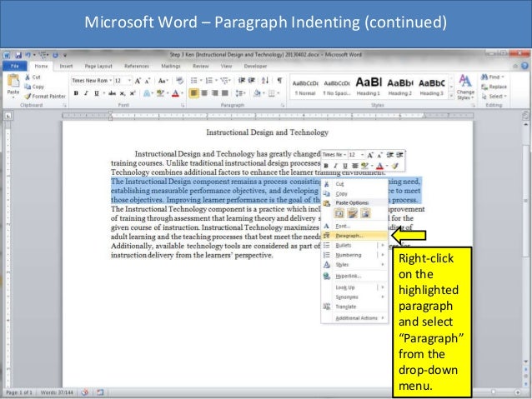
Task: Click Decrease Indent in the ribbon Paragraph group
Action: 242,81
